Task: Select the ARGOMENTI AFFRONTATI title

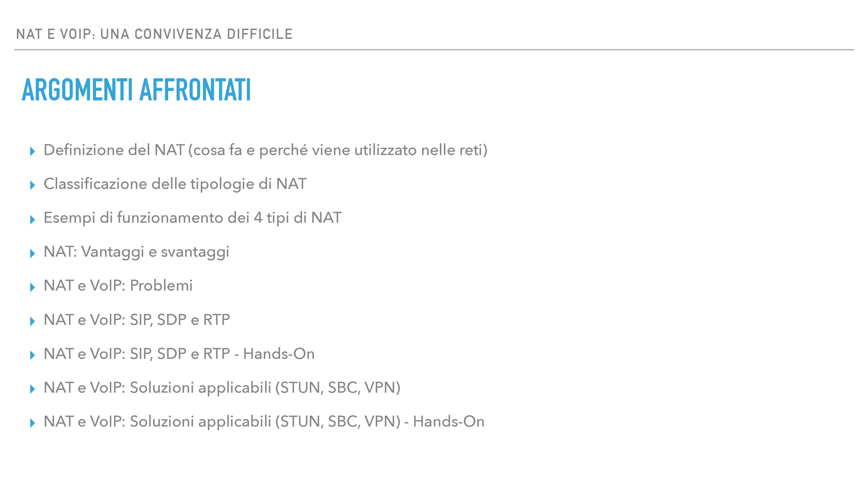Action: [x=137, y=90]
